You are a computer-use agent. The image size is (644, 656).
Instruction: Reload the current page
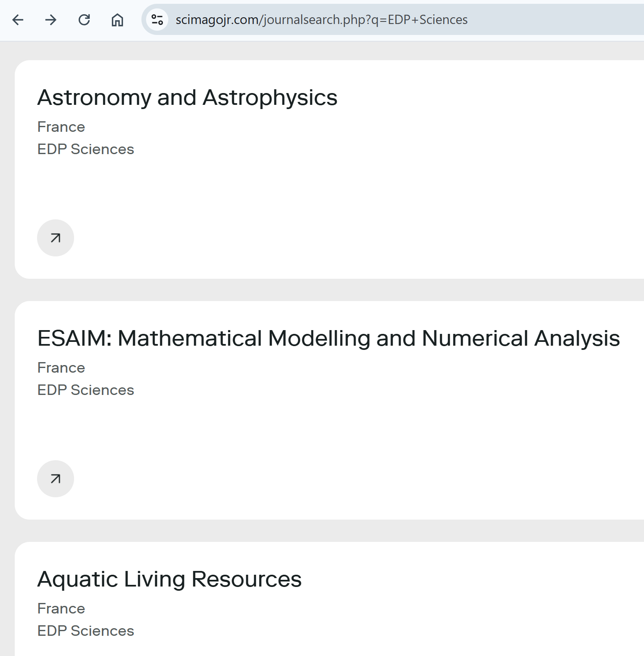(x=84, y=20)
